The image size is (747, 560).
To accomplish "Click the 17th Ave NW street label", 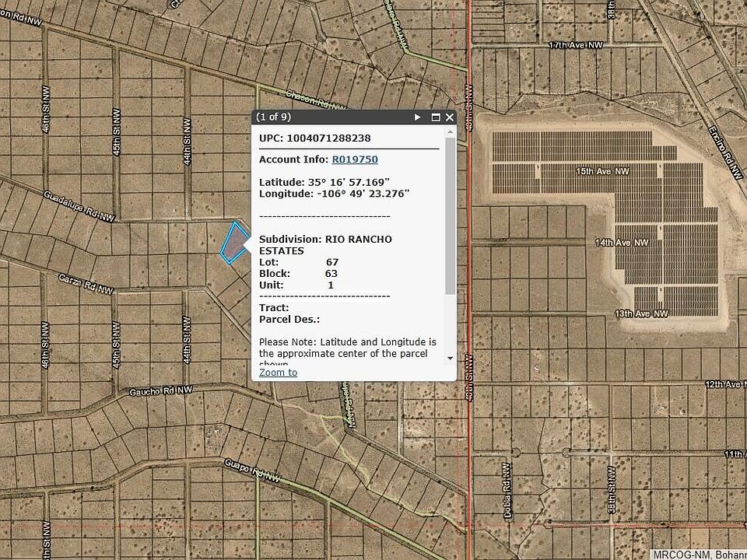I will (575, 46).
